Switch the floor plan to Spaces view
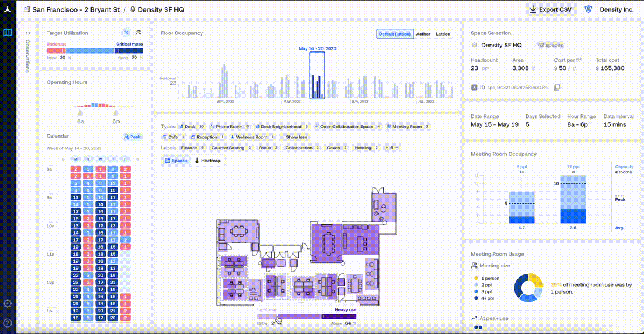 [x=176, y=161]
